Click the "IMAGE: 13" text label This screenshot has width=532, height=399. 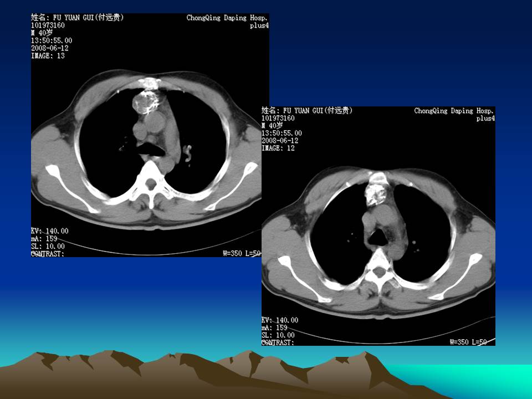click(x=48, y=56)
